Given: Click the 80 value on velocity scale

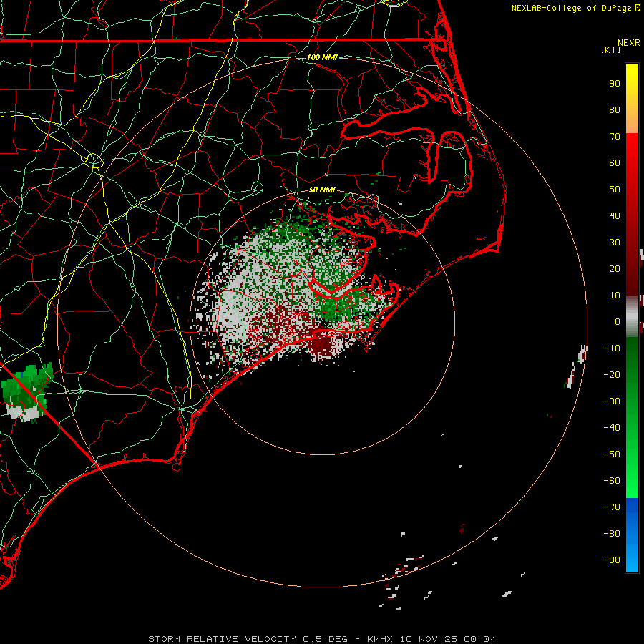Looking at the screenshot, I should 615,109.
